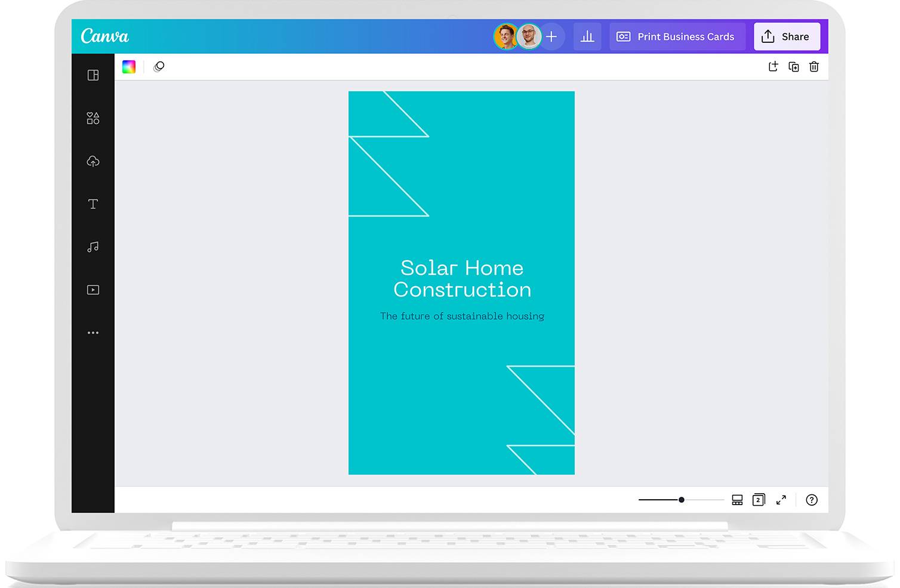Select the Text tool in sidebar

[93, 204]
